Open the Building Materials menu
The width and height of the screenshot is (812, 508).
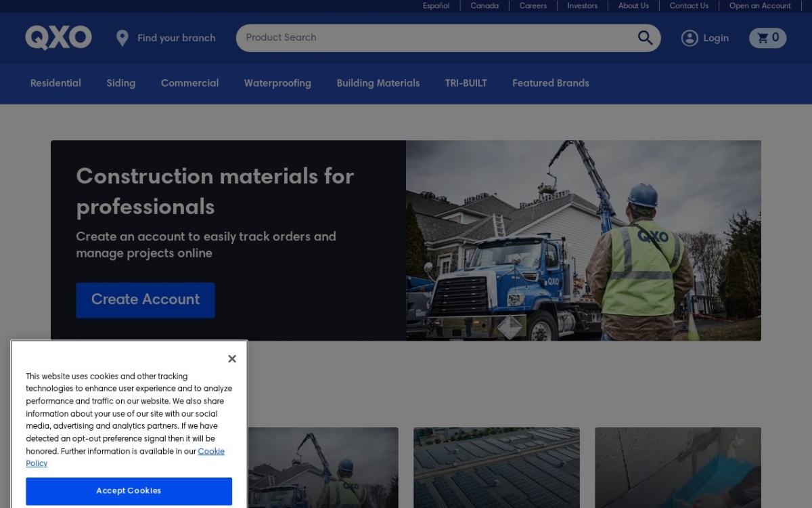[x=378, y=83]
